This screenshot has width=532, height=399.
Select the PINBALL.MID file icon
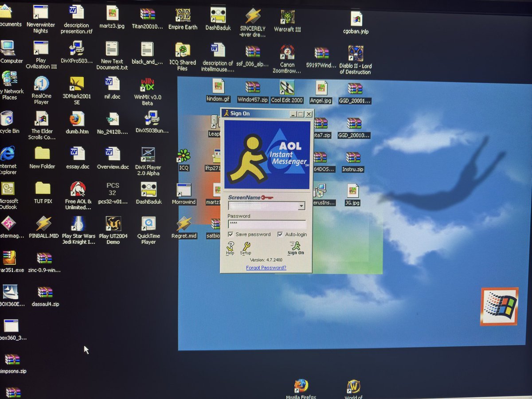click(43, 223)
